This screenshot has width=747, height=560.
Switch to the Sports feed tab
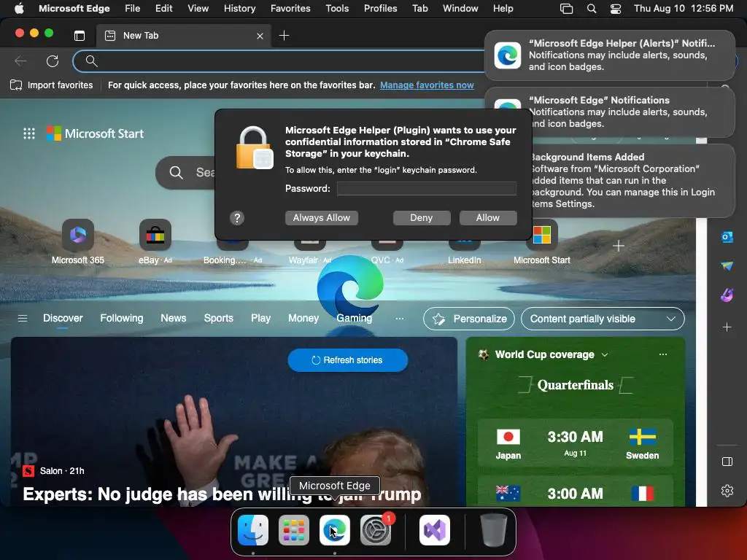coord(218,318)
